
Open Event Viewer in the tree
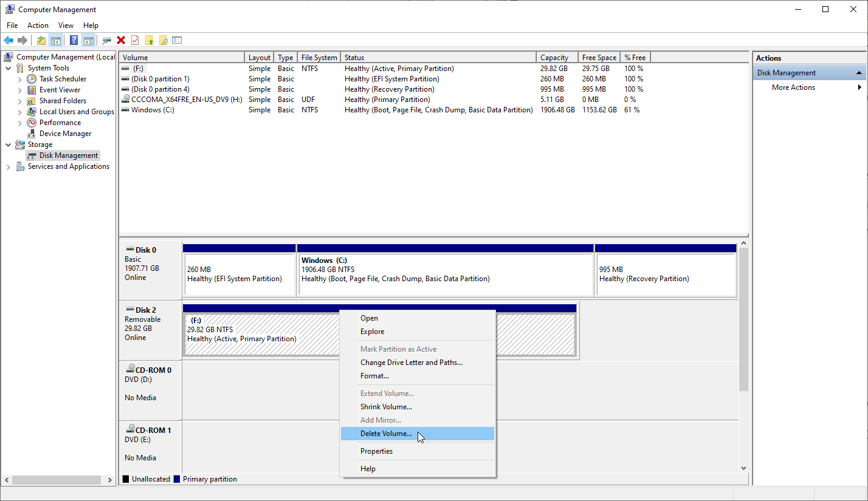pos(60,90)
